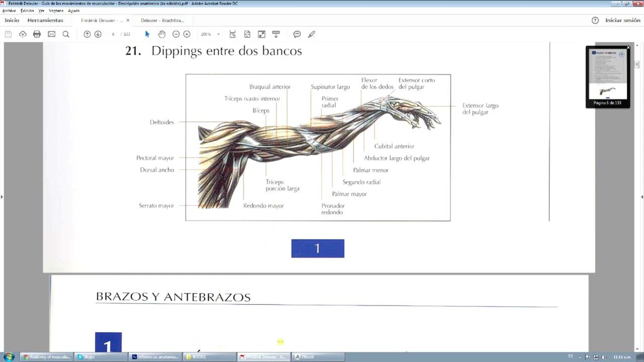The image size is (644, 362).
Task: Select the arrow selection tool
Action: click(147, 34)
